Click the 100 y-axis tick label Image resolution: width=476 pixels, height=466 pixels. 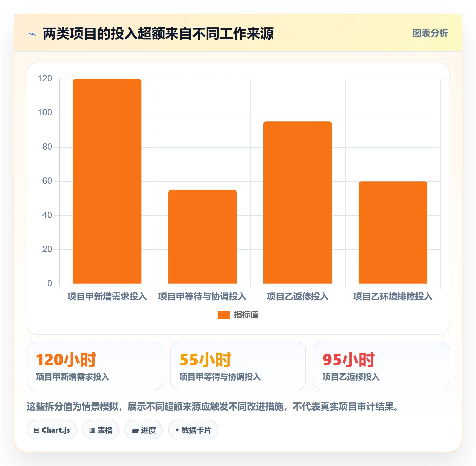point(45,113)
